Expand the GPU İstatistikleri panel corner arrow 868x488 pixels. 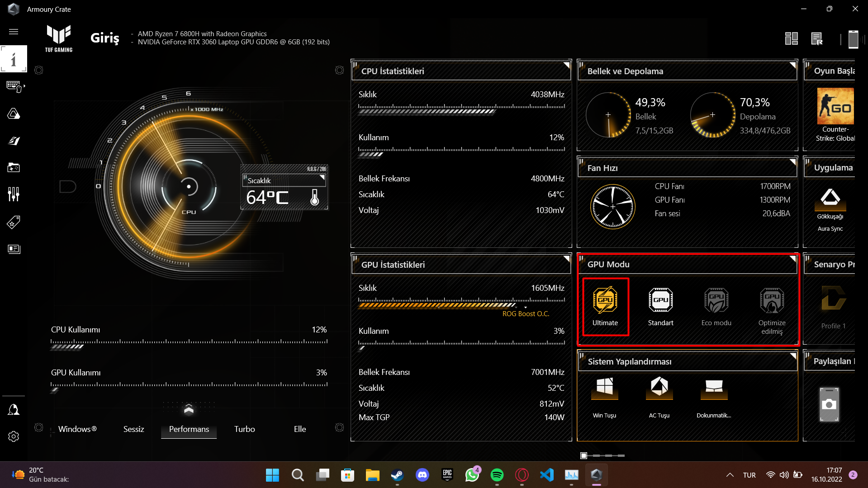coord(566,259)
